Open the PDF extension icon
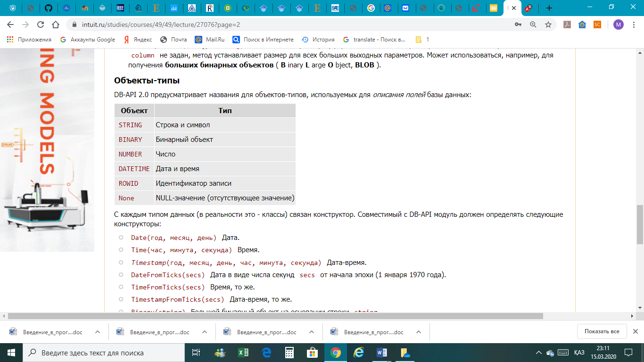The height and width of the screenshot is (362, 644). tap(569, 25)
